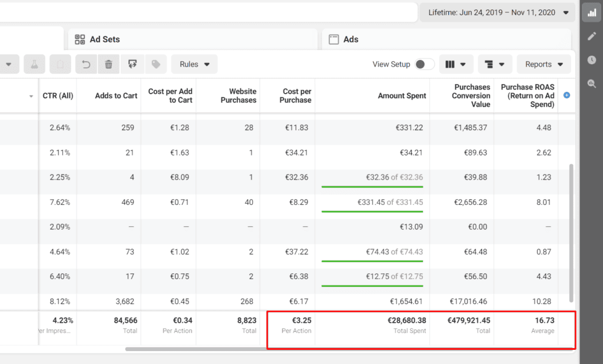Select the €13.09 amount spent cell
The width and height of the screenshot is (603, 364).
click(411, 227)
